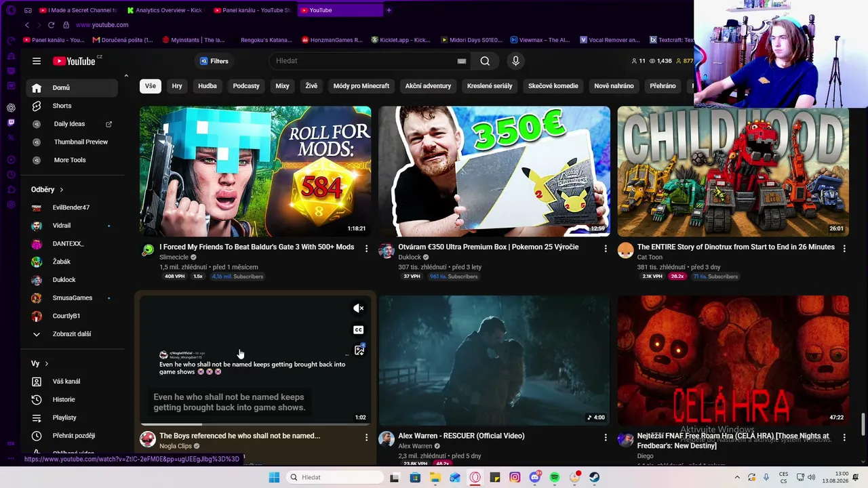Open Discord from the taskbar
Screen dimensions: 868x488
(x=534, y=477)
